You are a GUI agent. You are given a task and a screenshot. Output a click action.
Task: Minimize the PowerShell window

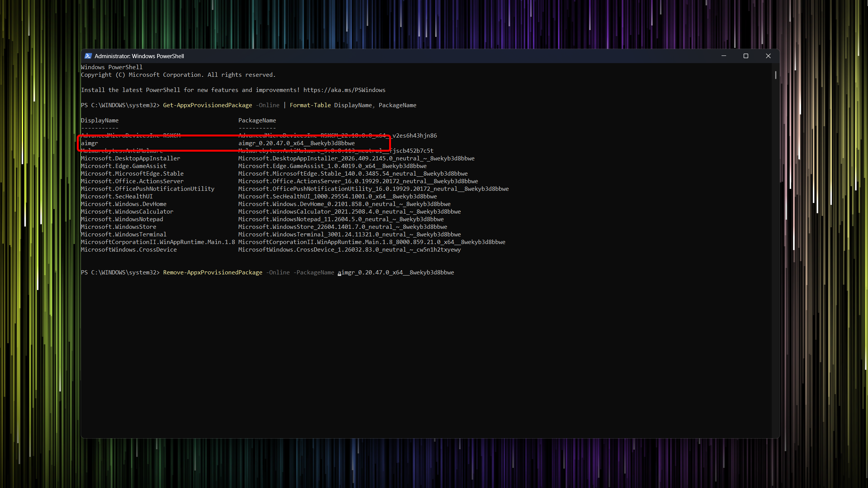[724, 56]
